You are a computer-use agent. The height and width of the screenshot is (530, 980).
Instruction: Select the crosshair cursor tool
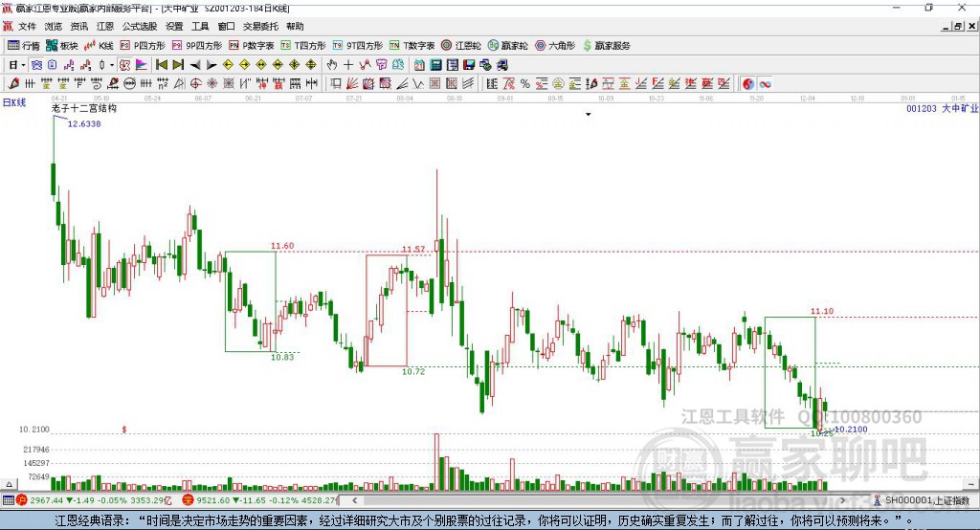(x=348, y=65)
